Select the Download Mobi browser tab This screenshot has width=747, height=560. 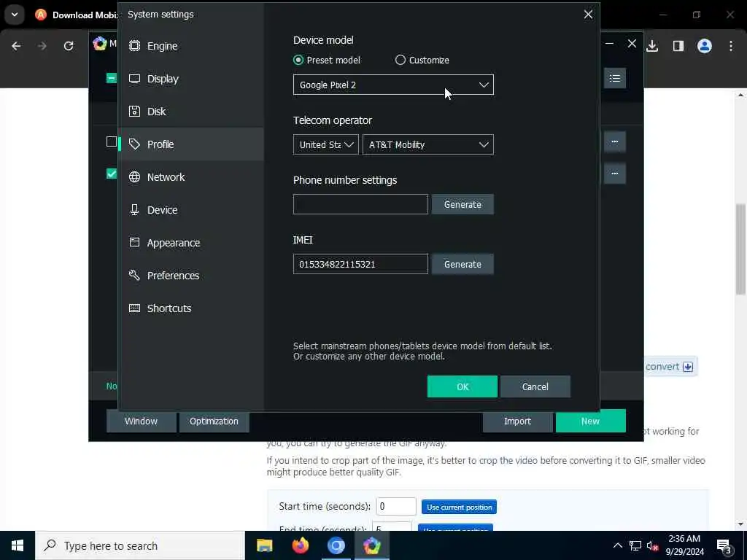[76, 15]
